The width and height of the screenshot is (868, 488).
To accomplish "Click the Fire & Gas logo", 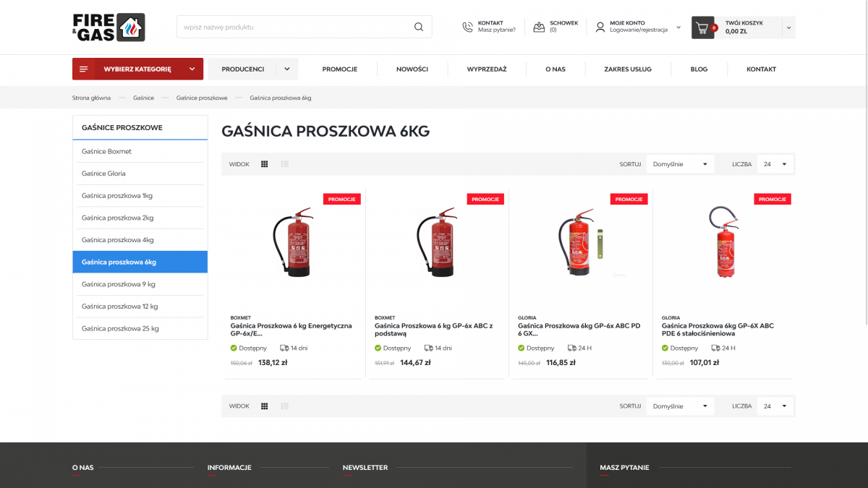I will [109, 27].
